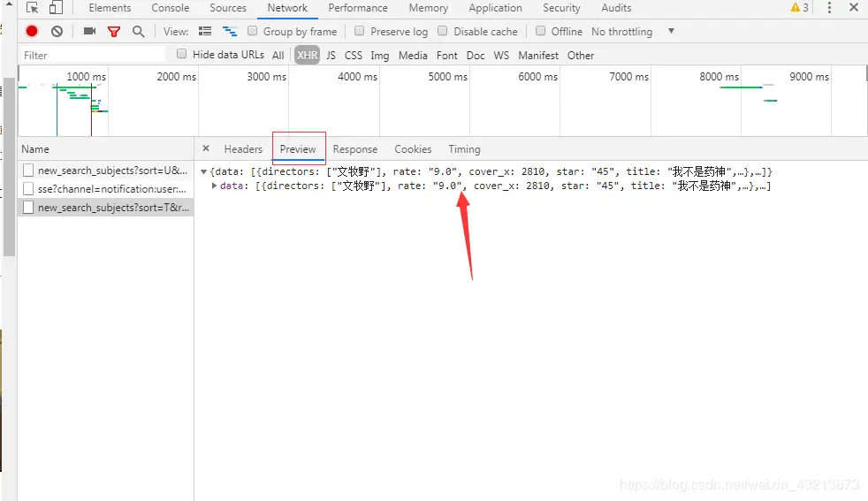This screenshot has height=501, width=868.
Task: Open the No throttling dropdown
Action: 633,32
